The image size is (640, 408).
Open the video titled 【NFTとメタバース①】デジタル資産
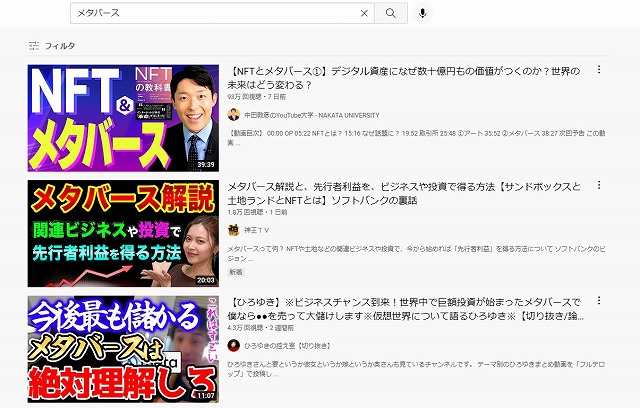[x=404, y=78]
